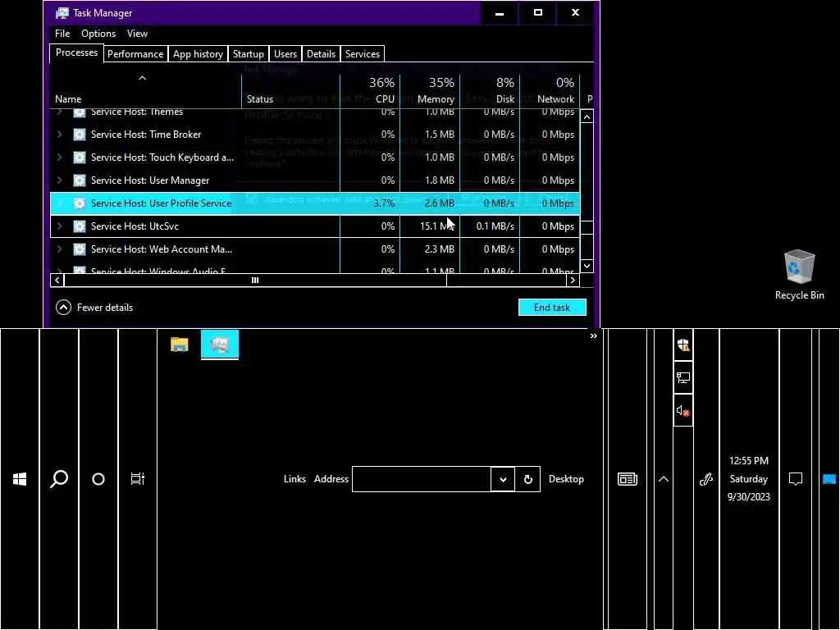
Task: Click gear icon of Touch Keyboard row
Action: 80,157
